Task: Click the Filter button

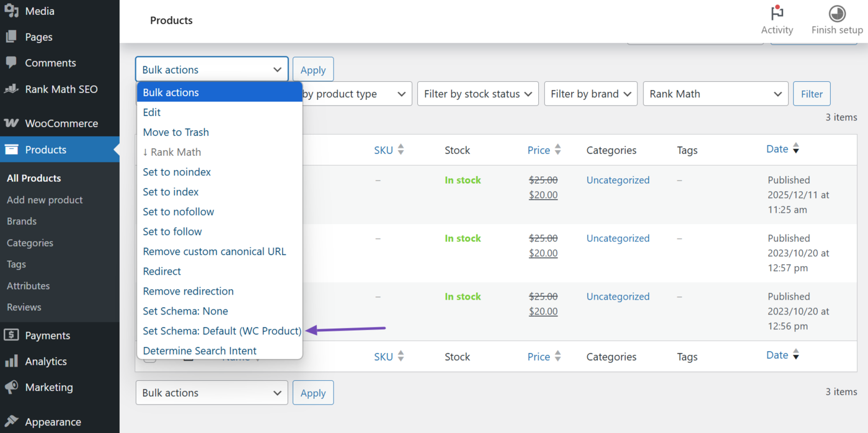Action: (x=812, y=94)
